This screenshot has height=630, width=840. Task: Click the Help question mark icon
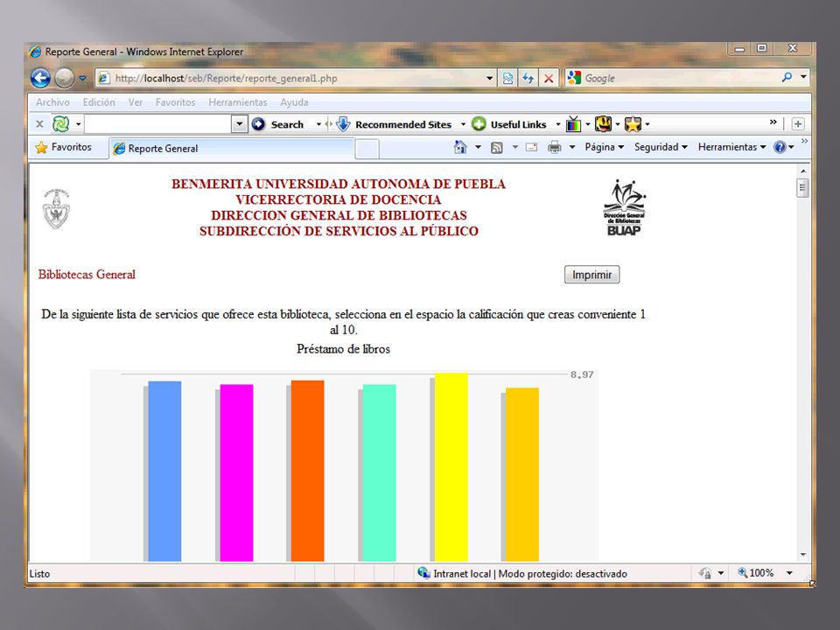tap(780, 147)
